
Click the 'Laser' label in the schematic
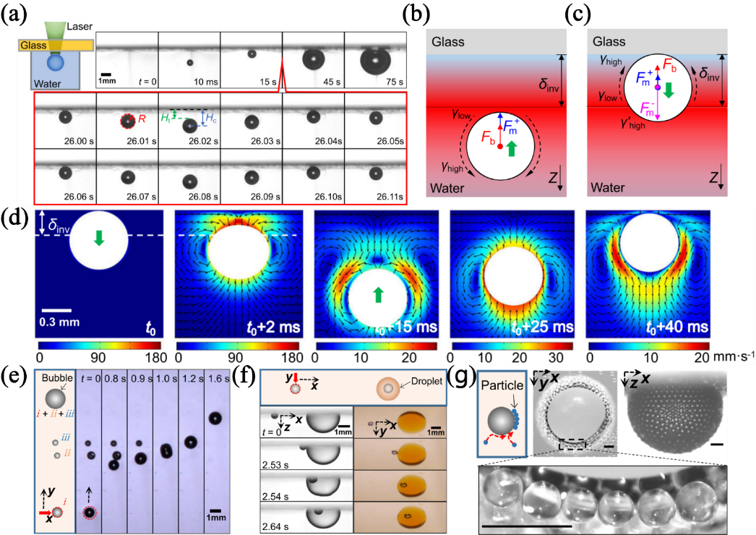pos(80,27)
